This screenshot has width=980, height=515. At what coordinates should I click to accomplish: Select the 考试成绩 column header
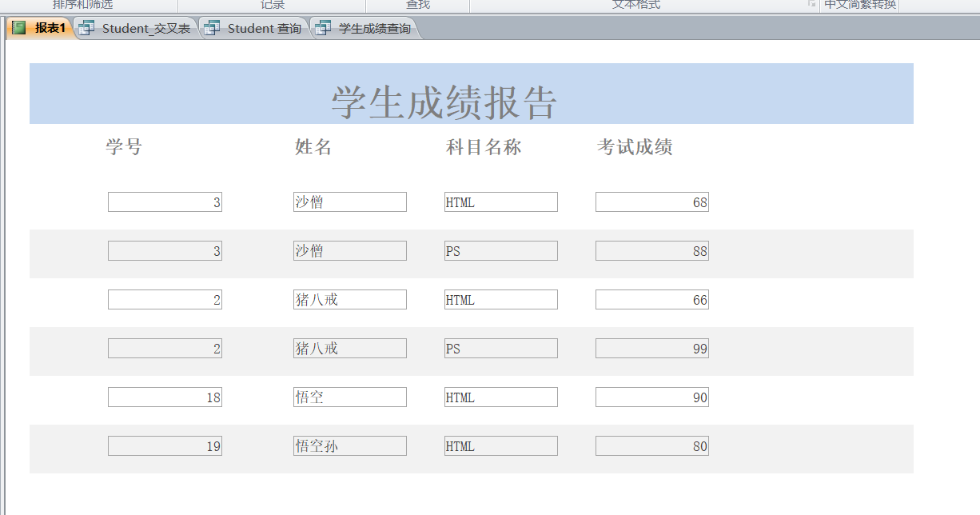click(635, 147)
